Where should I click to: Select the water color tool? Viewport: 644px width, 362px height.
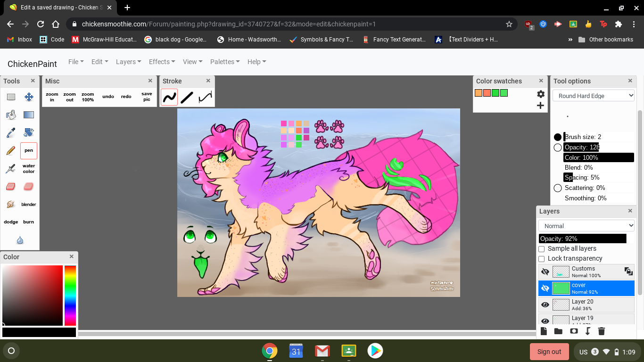click(29, 168)
